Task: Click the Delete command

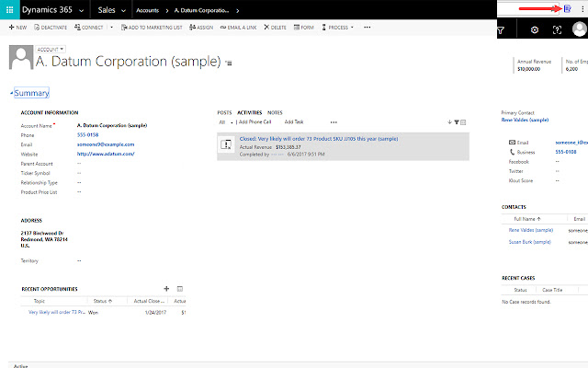Action: coord(275,28)
